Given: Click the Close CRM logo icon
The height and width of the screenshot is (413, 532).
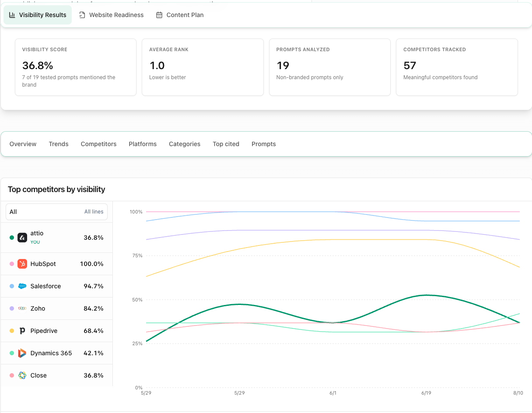Looking at the screenshot, I should (x=22, y=375).
